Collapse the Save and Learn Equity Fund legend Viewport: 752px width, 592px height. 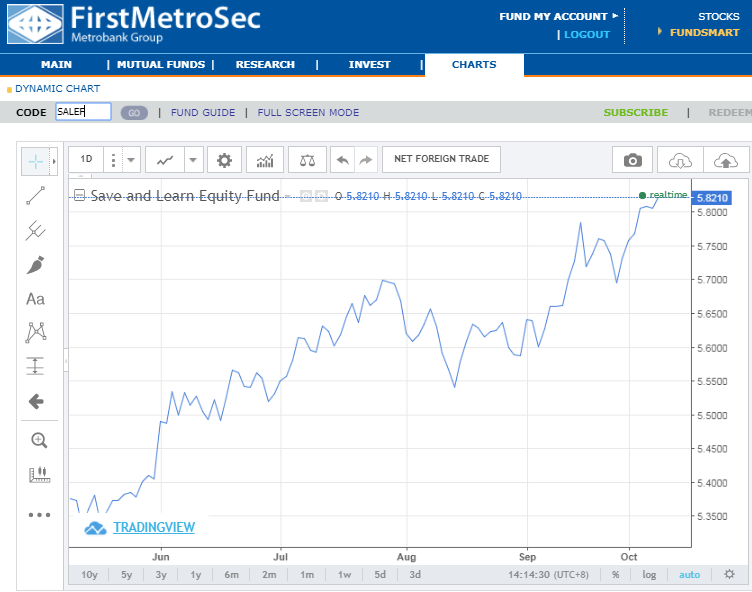[80, 195]
